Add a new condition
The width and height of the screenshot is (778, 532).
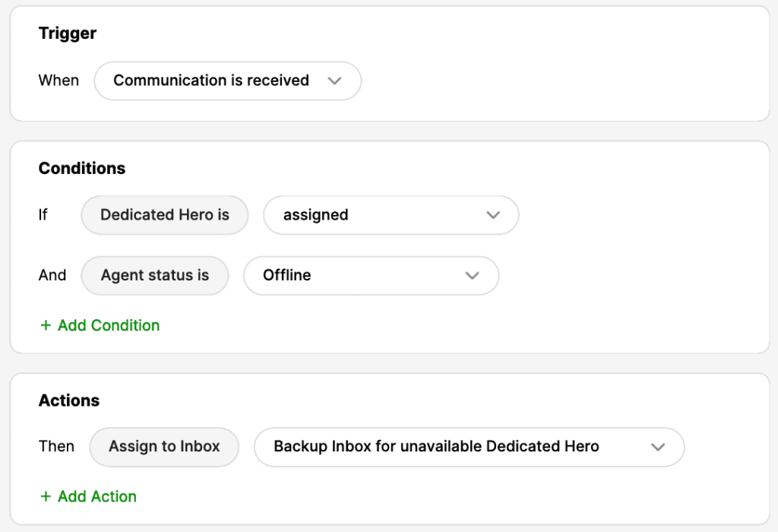(x=100, y=325)
